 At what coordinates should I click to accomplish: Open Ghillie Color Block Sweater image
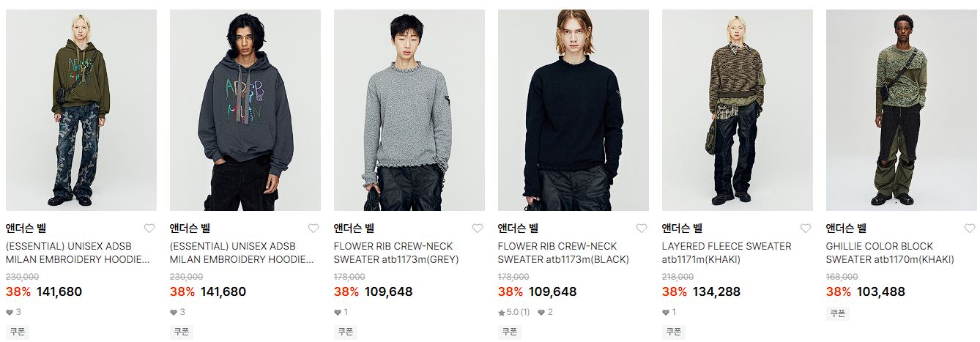pyautogui.click(x=902, y=110)
